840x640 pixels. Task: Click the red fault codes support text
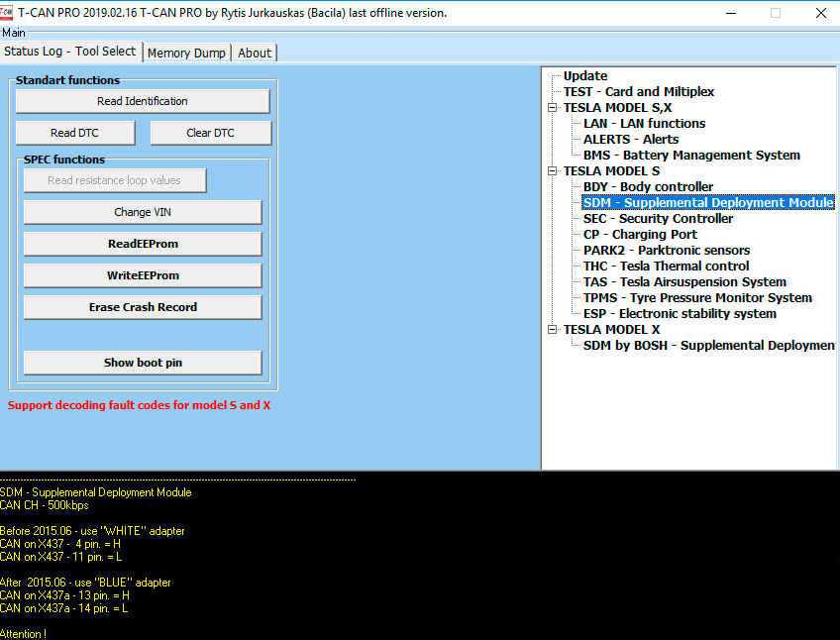(x=139, y=405)
